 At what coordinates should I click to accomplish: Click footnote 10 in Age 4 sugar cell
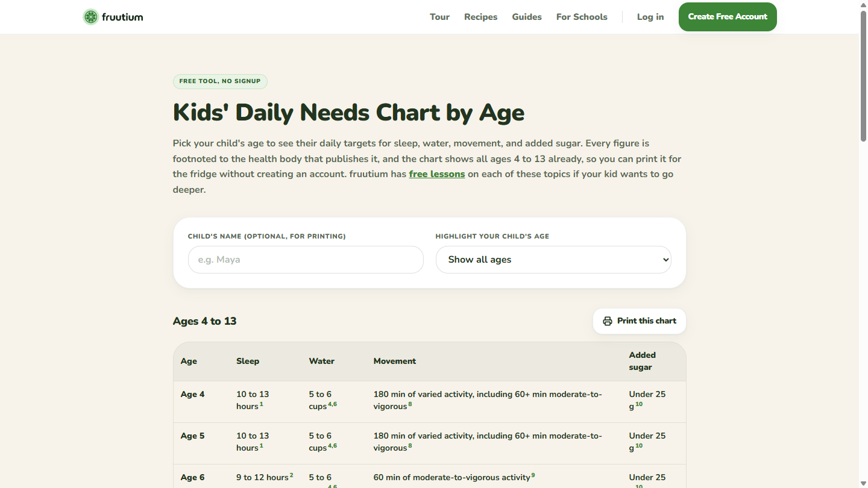pyautogui.click(x=639, y=404)
